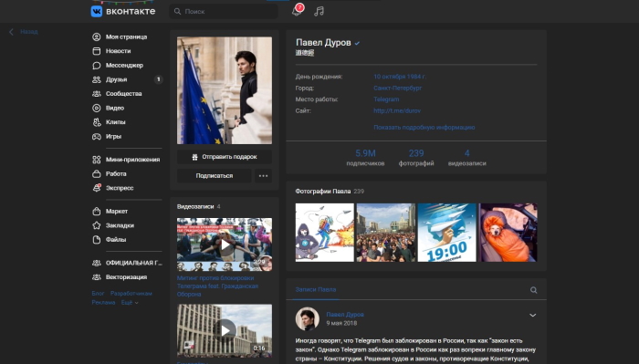Click the Векторизация group icon
This screenshot has height=364, width=639.
pyautogui.click(x=97, y=277)
